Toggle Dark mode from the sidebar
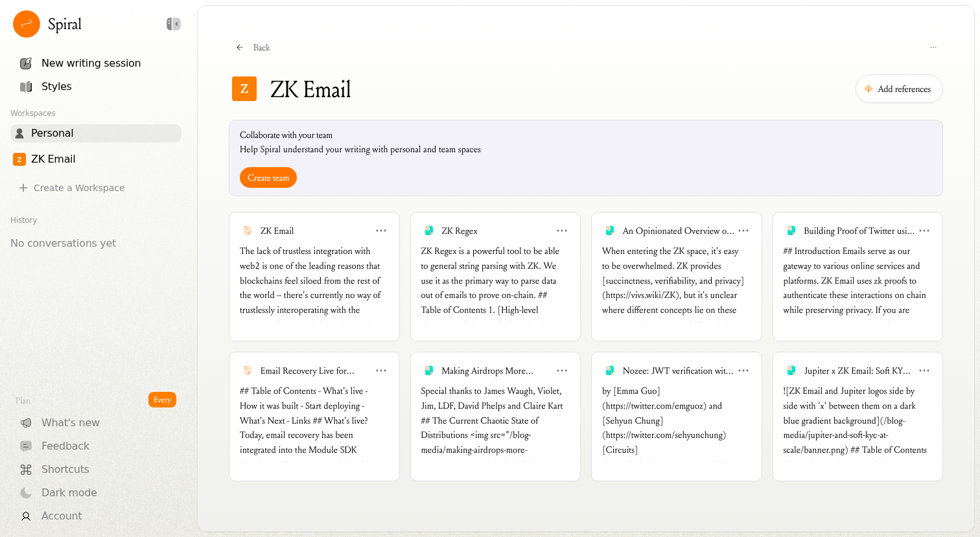The image size is (980, 537). (x=69, y=492)
